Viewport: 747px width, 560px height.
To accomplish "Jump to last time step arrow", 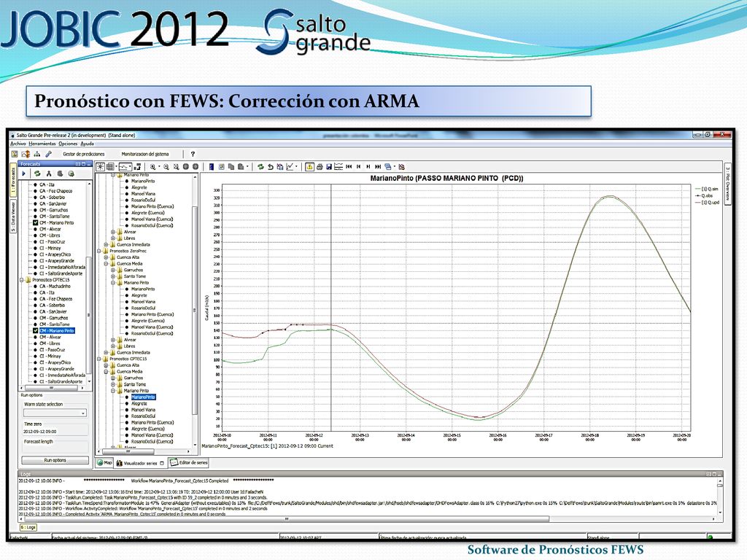I will 378,167.
